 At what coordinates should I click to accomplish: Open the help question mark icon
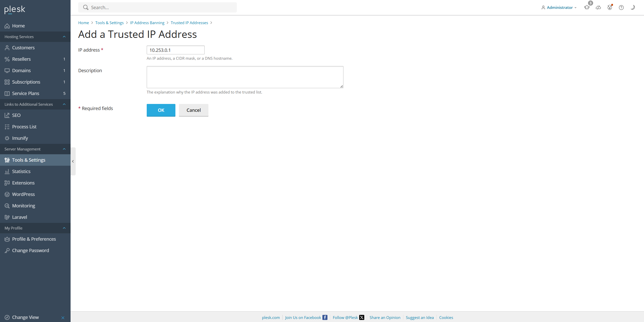[x=621, y=7]
